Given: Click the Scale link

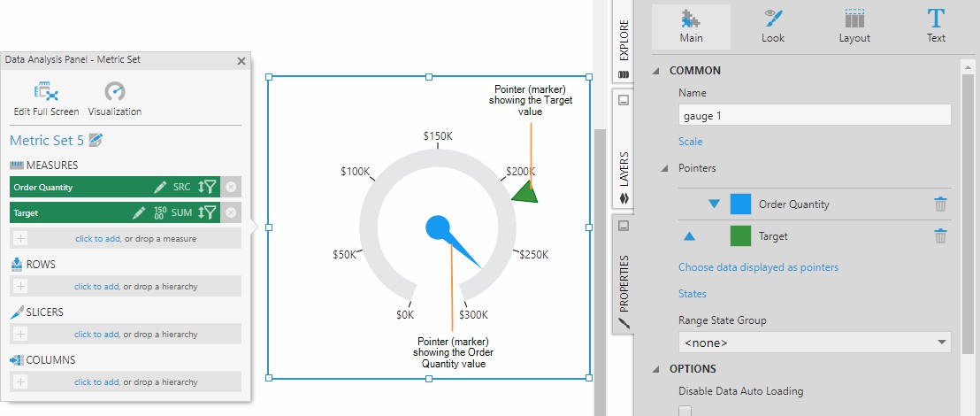Looking at the screenshot, I should [690, 142].
